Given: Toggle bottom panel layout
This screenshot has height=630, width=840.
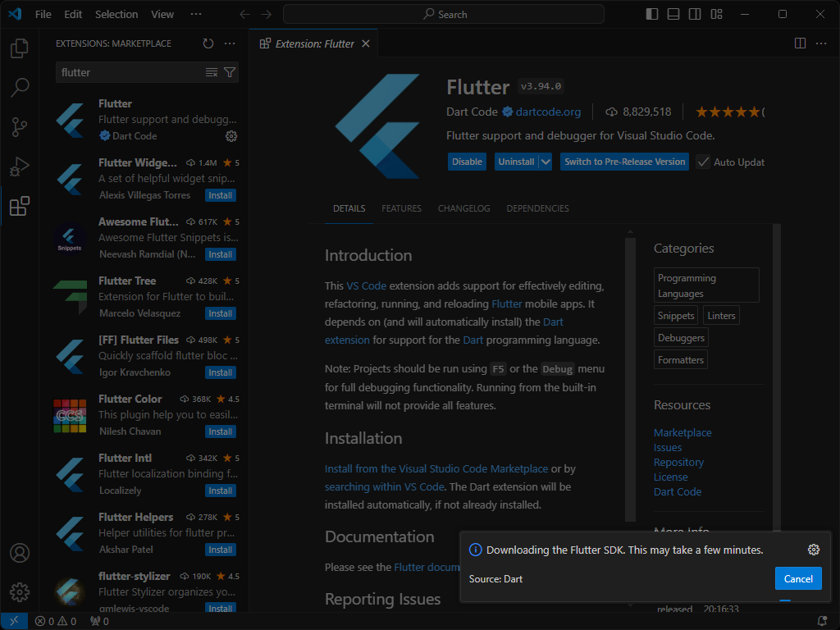Looking at the screenshot, I should [673, 15].
